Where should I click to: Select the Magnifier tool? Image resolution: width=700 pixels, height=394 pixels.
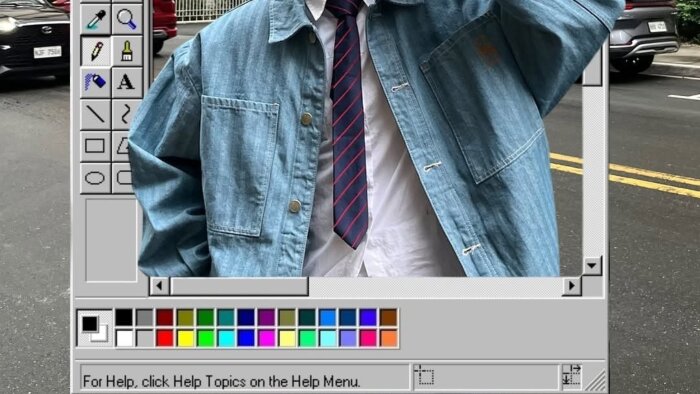[x=127, y=20]
